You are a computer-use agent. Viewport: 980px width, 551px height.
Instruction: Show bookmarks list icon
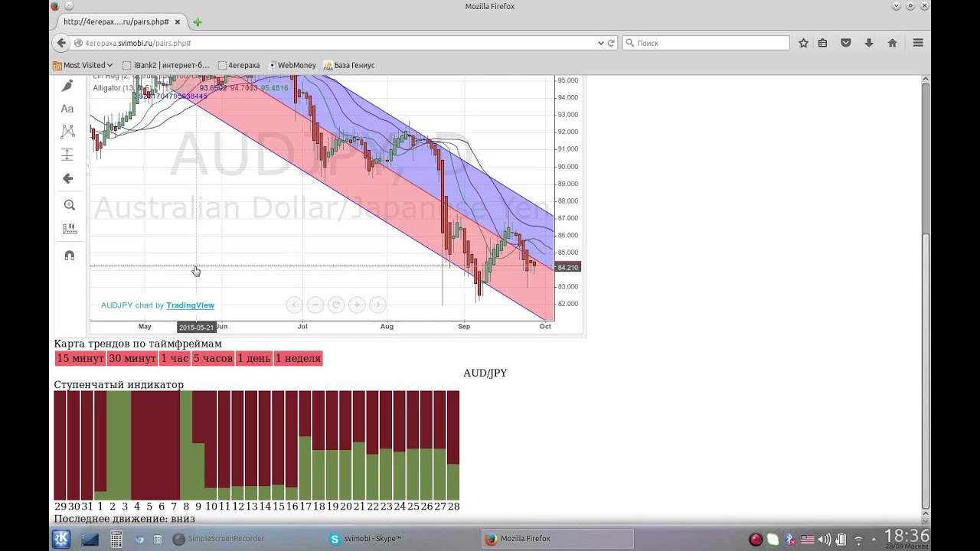tap(822, 43)
